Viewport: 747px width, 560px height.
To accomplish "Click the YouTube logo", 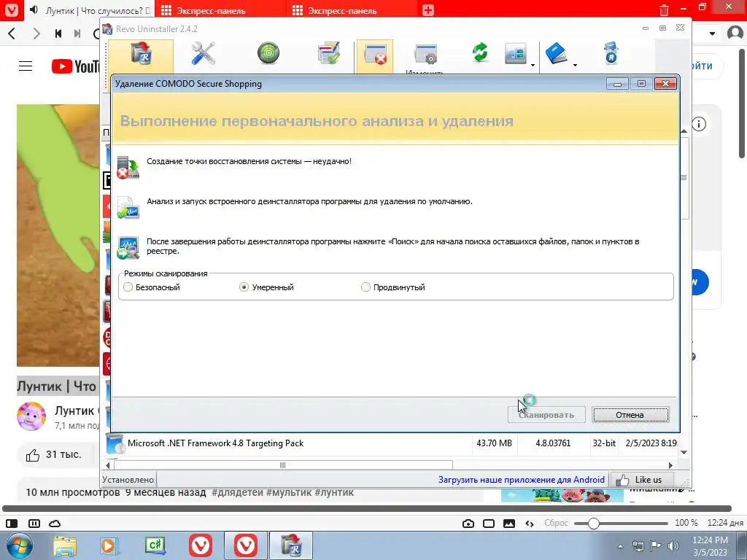I will [x=76, y=66].
